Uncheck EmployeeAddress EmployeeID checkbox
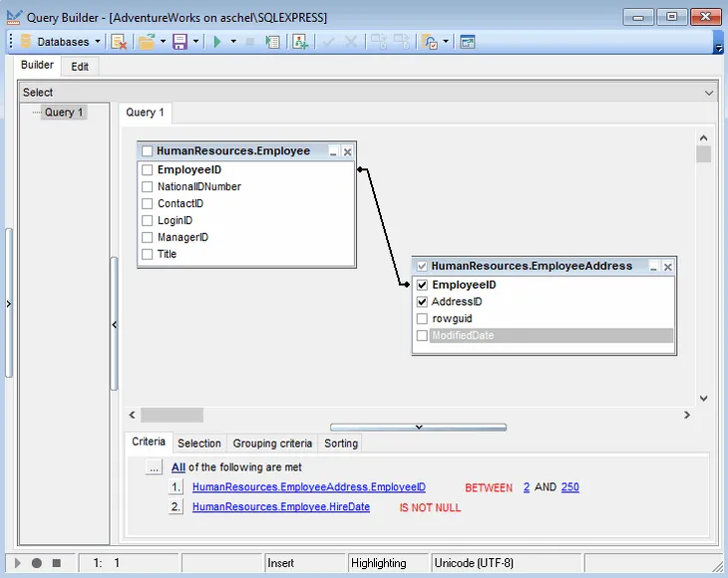The width and height of the screenshot is (728, 578). click(422, 285)
